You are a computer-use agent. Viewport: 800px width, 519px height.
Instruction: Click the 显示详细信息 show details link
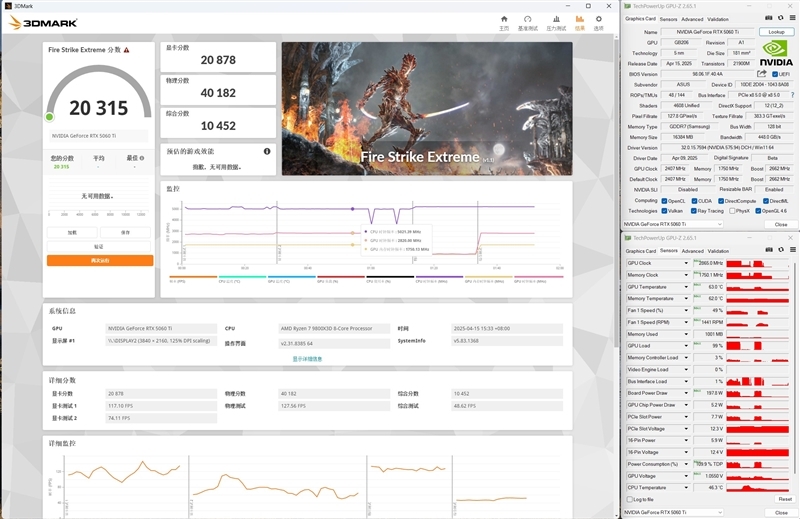coord(307,359)
